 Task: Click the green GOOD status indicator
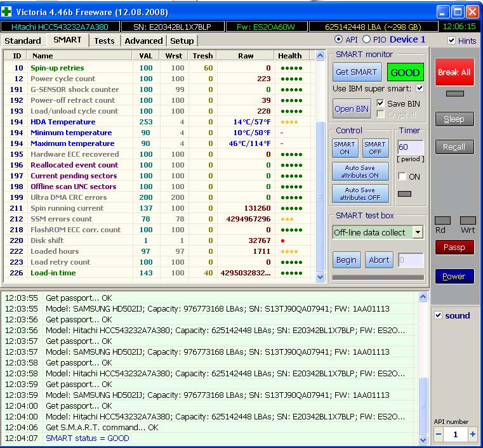point(405,73)
